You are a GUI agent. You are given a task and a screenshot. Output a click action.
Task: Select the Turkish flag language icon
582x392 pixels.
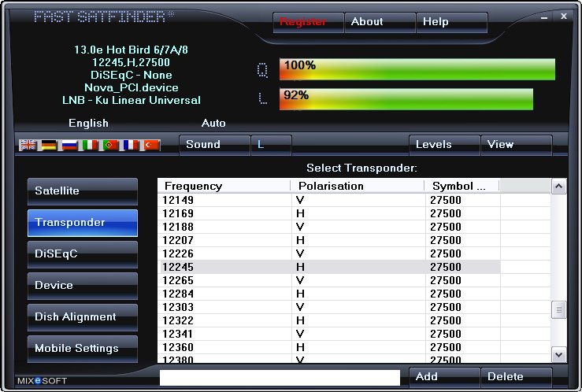[152, 145]
